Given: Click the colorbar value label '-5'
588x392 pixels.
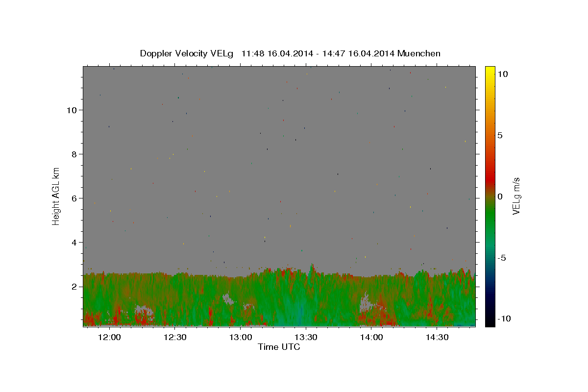Looking at the screenshot, I should [x=502, y=258].
